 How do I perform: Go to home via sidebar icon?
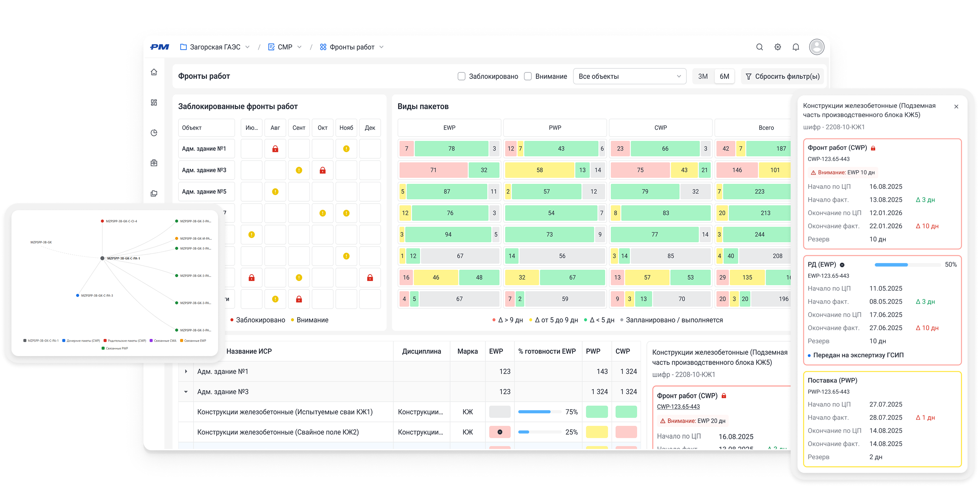click(x=154, y=72)
